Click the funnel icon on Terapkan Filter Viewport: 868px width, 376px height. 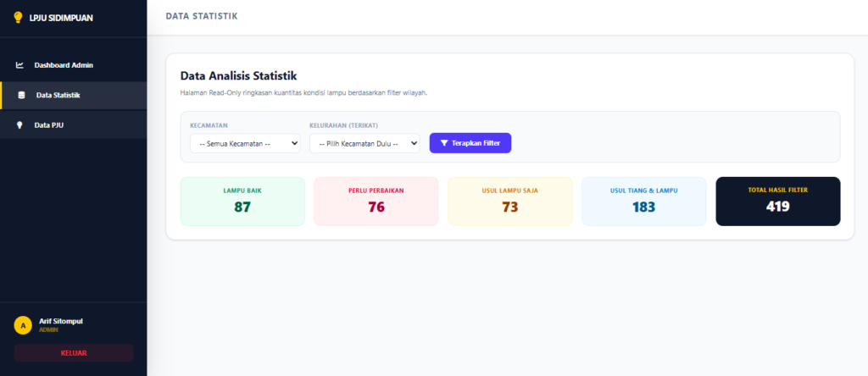[x=444, y=142]
